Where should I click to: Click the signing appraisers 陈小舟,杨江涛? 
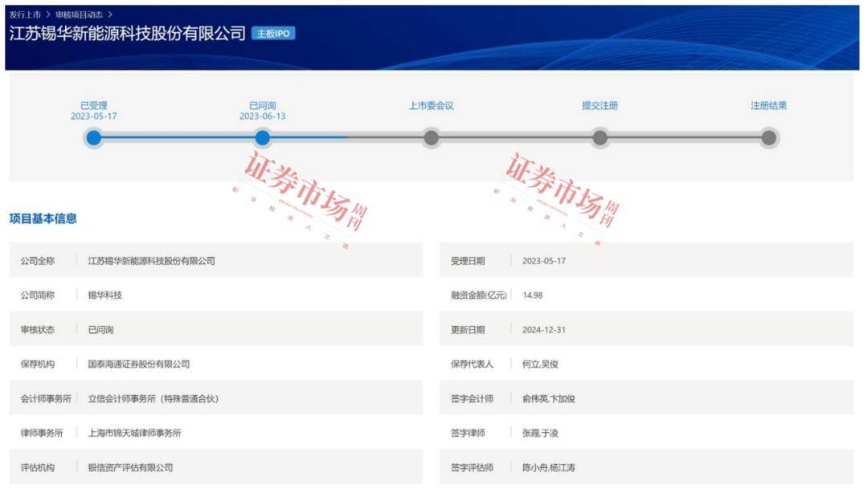click(x=549, y=467)
